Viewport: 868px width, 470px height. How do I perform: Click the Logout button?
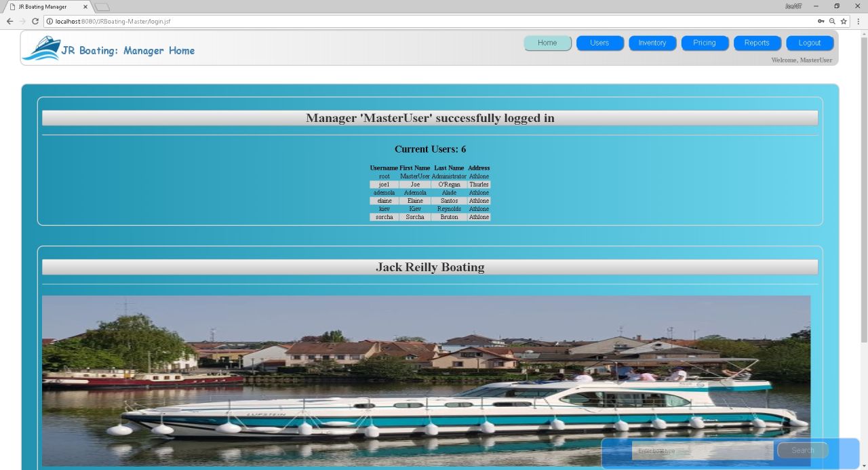(810, 43)
